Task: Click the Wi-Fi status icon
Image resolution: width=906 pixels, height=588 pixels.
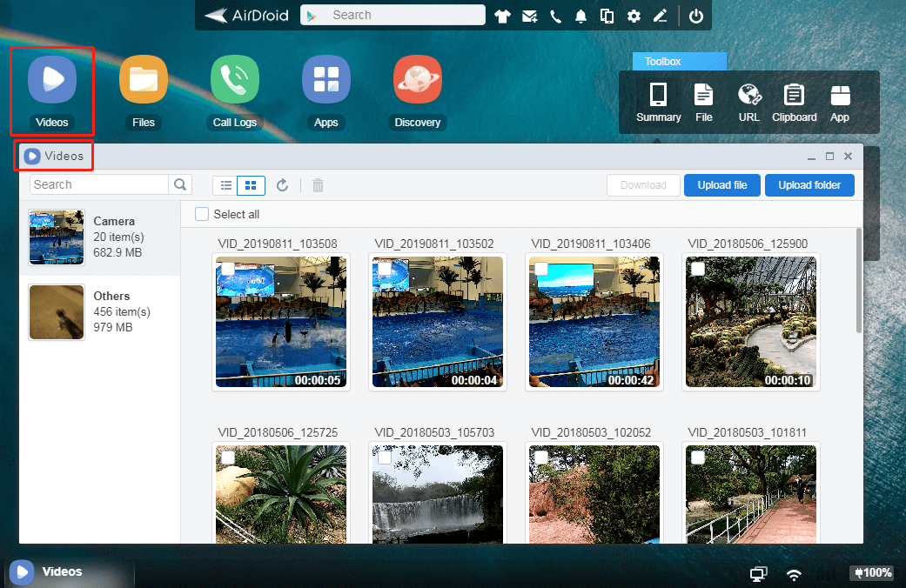Action: point(795,574)
